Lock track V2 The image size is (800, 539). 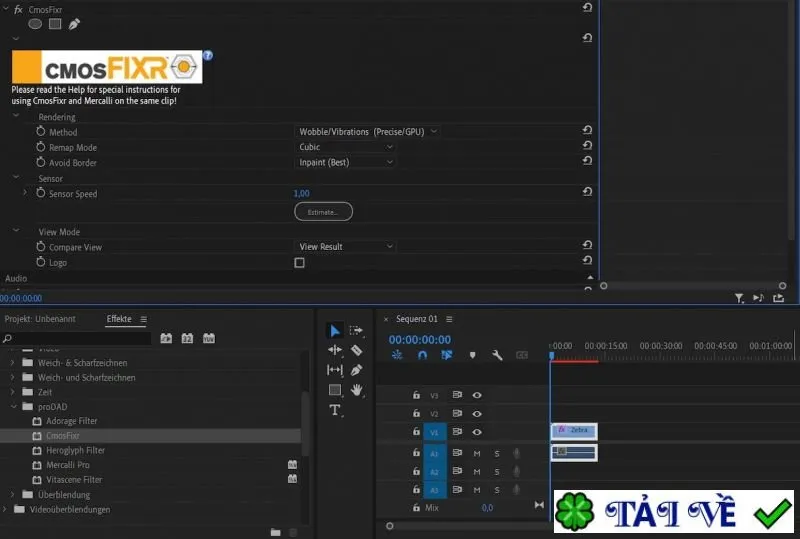click(416, 413)
